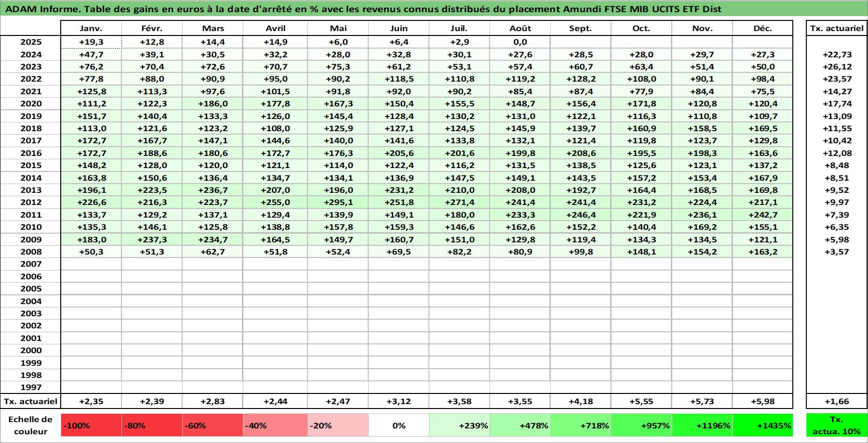Select the Déc. column header
Screen dimensions: 868x443
pyautogui.click(x=763, y=28)
